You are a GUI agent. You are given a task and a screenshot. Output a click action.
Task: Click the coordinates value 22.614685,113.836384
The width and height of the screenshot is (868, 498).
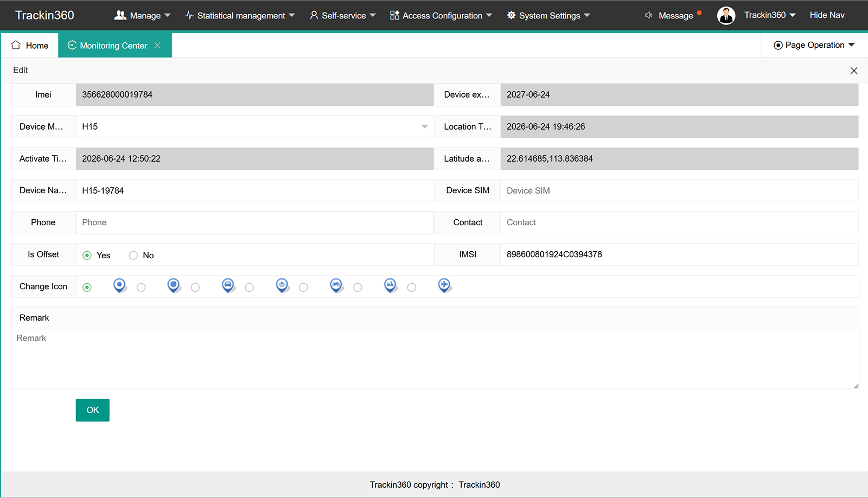coord(550,158)
